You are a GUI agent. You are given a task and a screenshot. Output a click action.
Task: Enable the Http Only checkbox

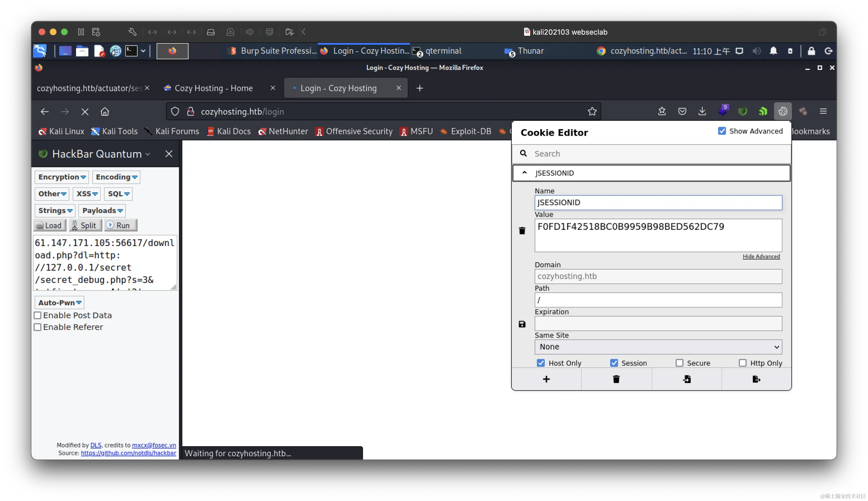742,363
